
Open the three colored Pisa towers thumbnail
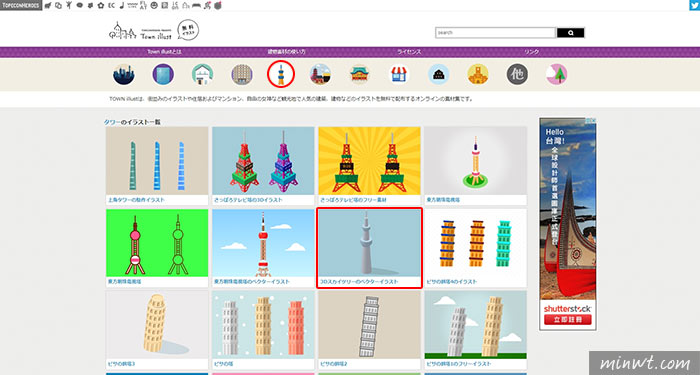475,243
